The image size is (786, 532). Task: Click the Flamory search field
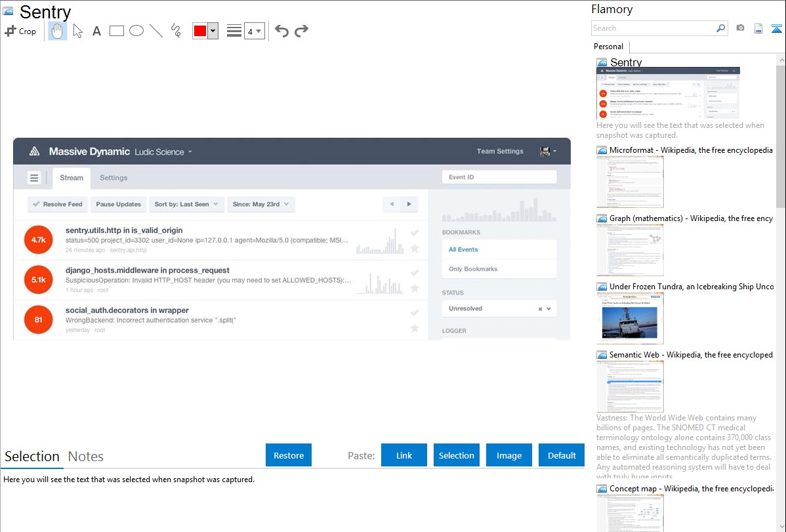point(653,28)
